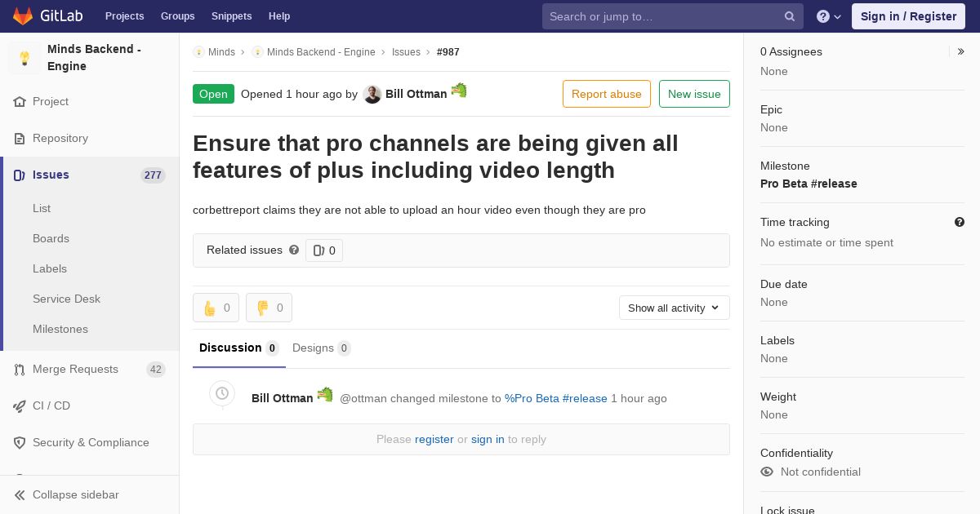Click the clock icon on milestone activity

(x=222, y=393)
